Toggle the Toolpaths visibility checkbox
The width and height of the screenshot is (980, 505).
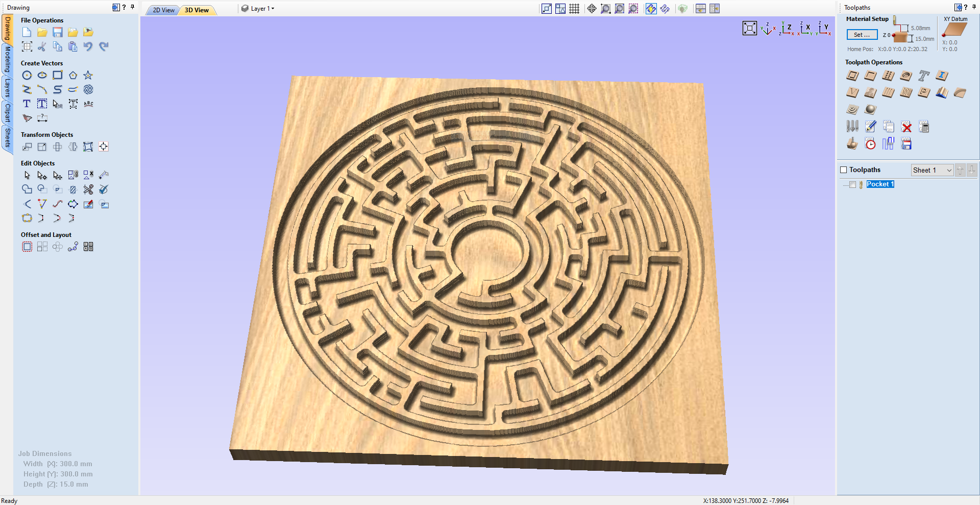843,170
